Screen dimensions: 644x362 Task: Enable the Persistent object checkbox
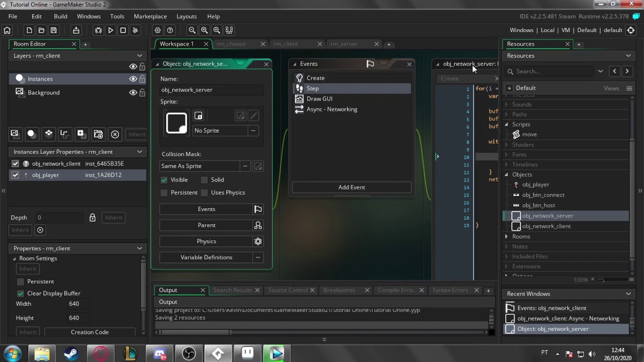[164, 193]
